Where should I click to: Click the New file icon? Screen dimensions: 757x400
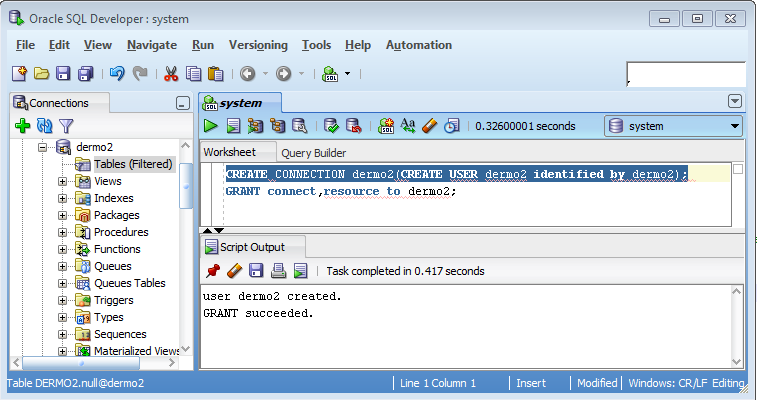pyautogui.click(x=19, y=74)
